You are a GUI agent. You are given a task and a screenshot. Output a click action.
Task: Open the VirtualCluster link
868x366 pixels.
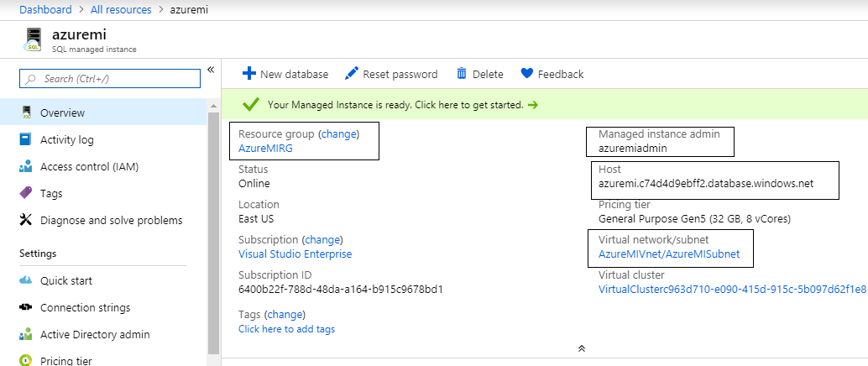pos(732,290)
